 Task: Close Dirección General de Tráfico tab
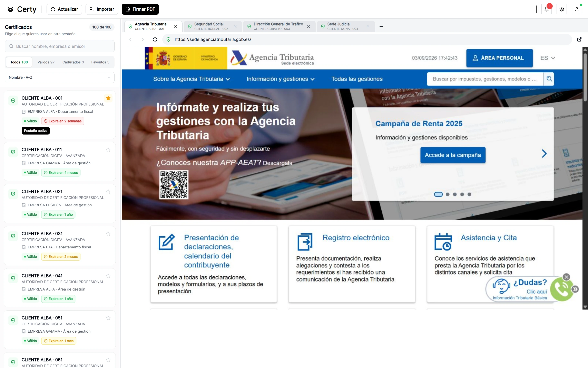click(308, 26)
